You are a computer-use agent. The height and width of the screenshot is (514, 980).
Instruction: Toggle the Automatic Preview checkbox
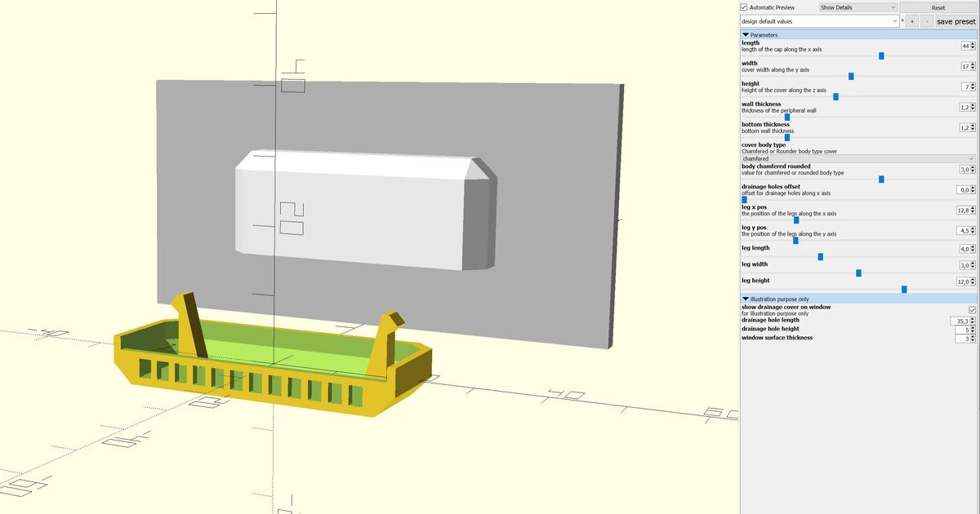[x=743, y=7]
